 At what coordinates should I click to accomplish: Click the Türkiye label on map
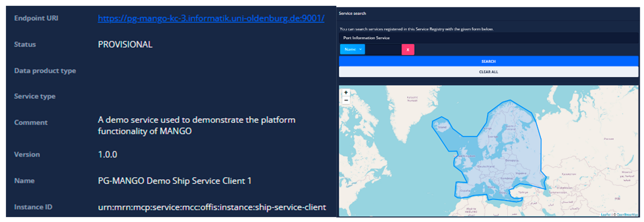tap(523, 192)
